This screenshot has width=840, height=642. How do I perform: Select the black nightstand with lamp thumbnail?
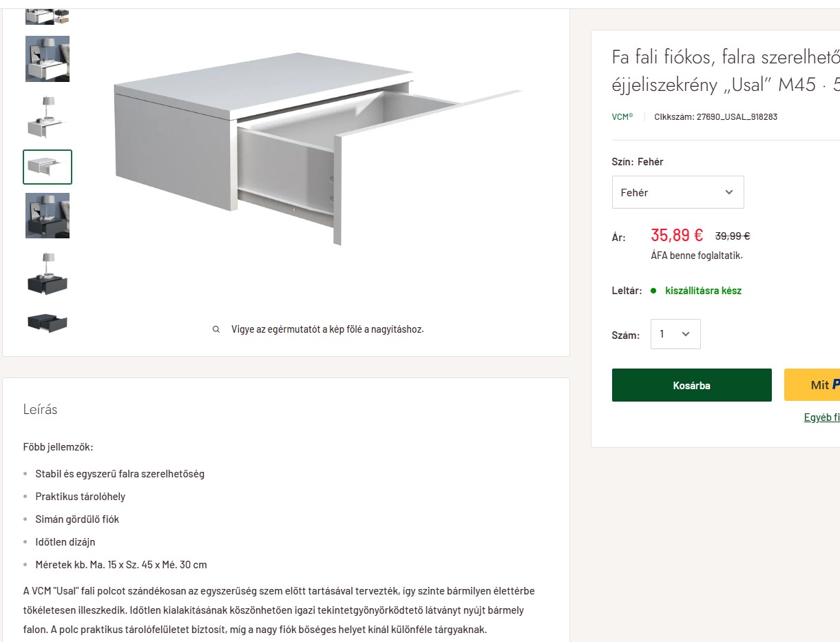pyautogui.click(x=48, y=273)
